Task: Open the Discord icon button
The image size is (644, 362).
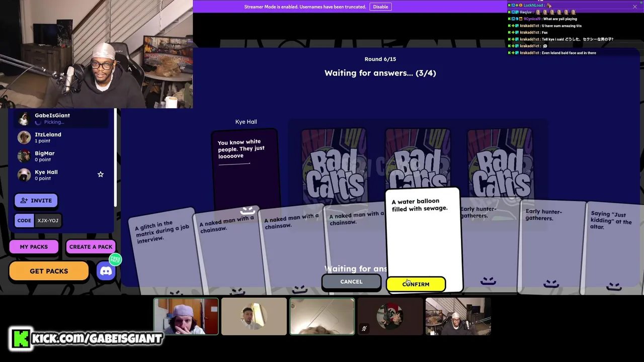Action: point(106,271)
